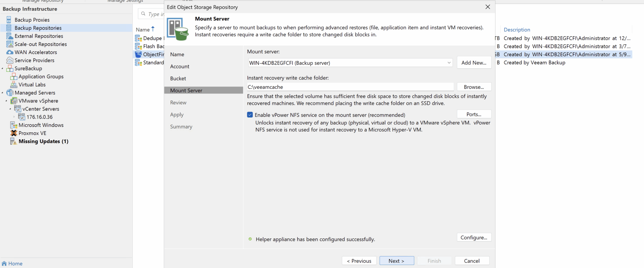
Task: Click the search magnifier icon
Action: click(x=143, y=14)
